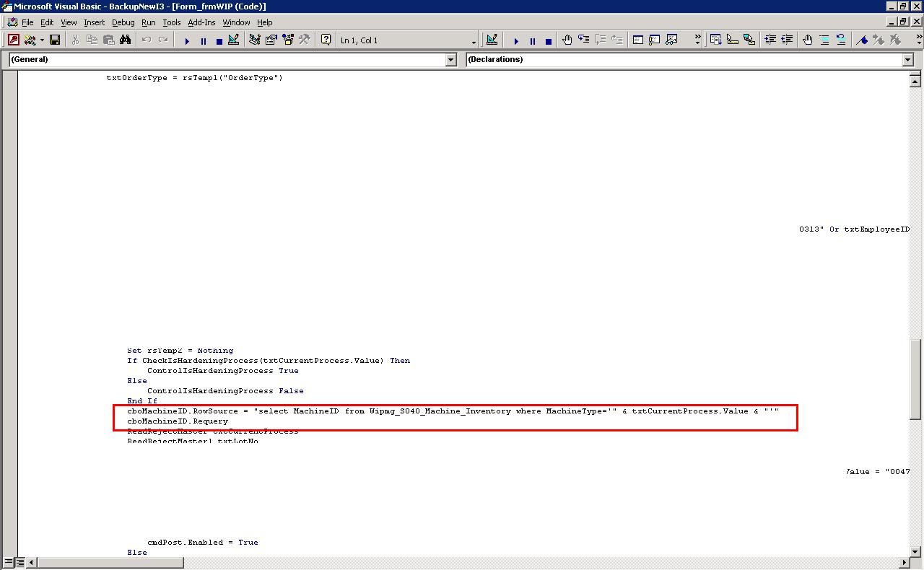
Task: Open the File menu
Action: (x=27, y=22)
